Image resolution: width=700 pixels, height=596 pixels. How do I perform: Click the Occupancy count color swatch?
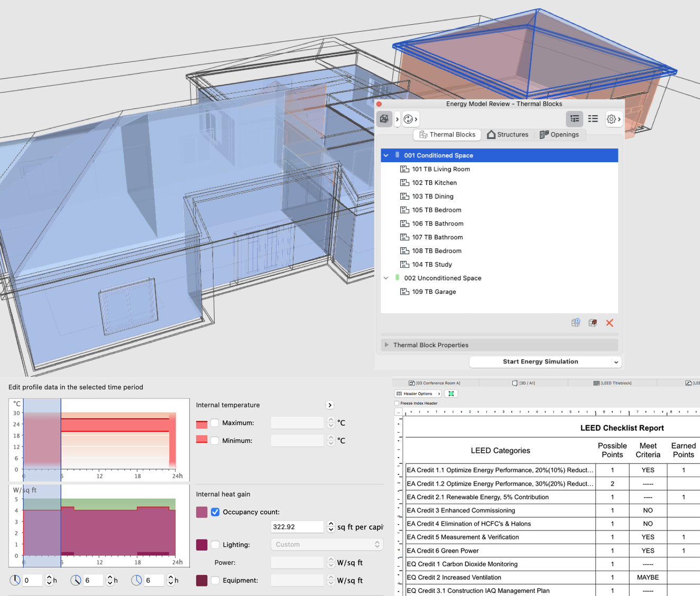coord(201,512)
